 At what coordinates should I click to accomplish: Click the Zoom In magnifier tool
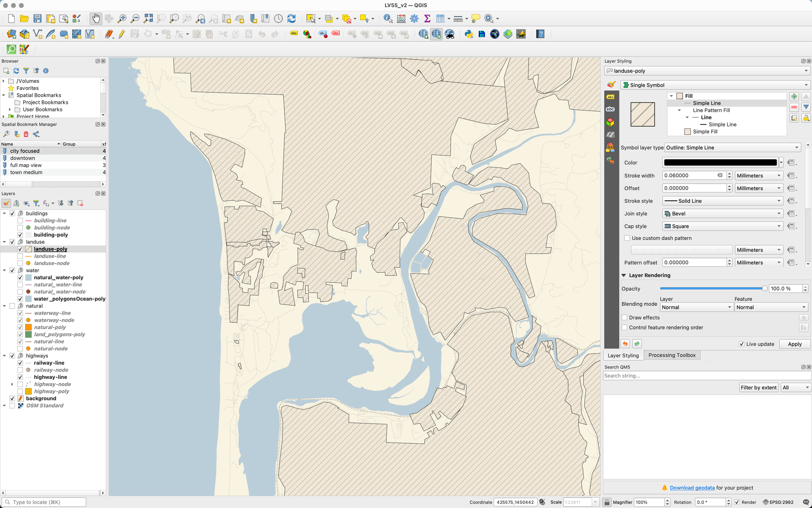tap(122, 18)
